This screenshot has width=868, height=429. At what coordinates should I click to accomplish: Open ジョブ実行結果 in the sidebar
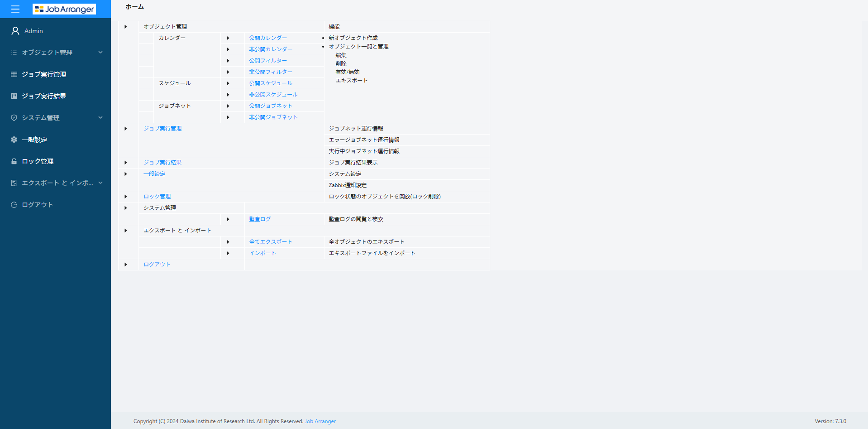tap(44, 96)
